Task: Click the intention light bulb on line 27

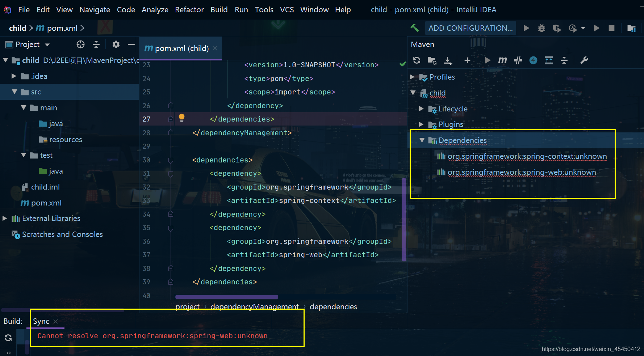Action: pyautogui.click(x=181, y=118)
